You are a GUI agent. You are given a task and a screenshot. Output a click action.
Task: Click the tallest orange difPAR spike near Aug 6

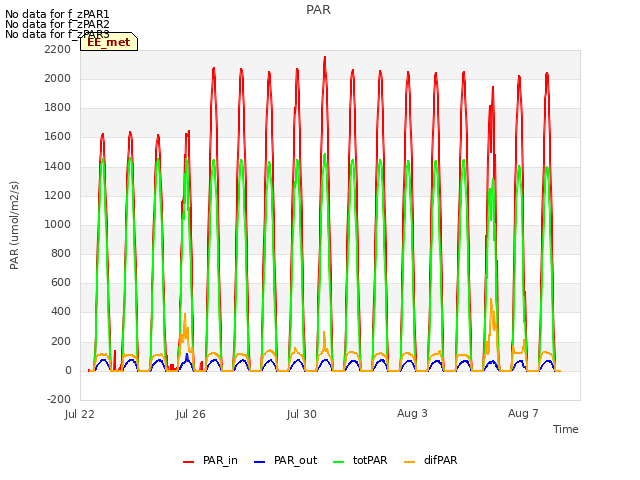point(491,300)
